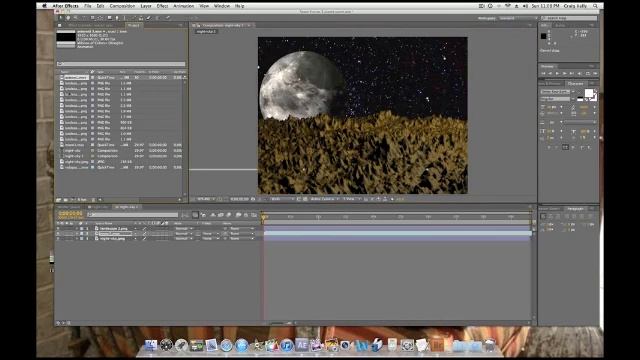The width and height of the screenshot is (640, 360).
Task: Switch to the Paragraph tab
Action: tap(576, 209)
